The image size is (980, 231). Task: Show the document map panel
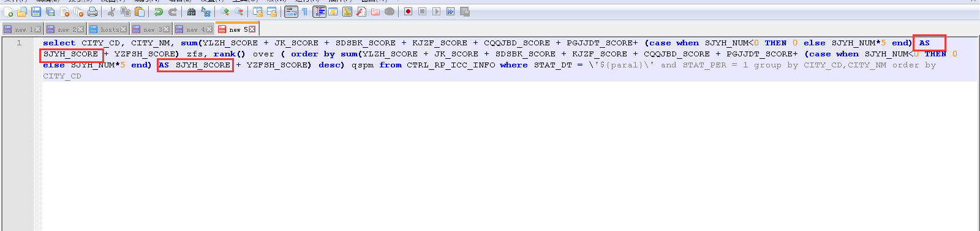(347, 12)
